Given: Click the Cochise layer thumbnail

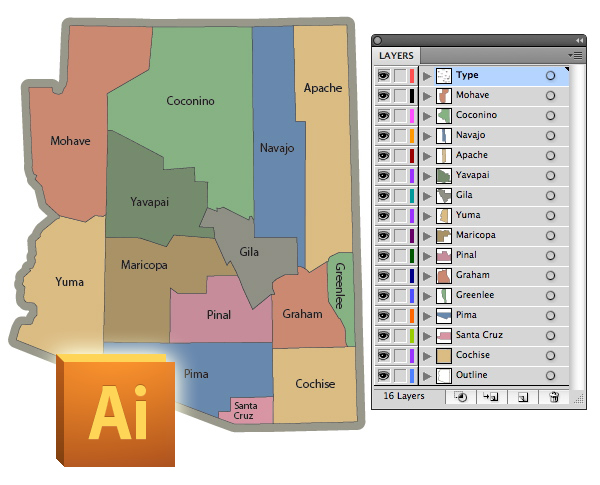Looking at the screenshot, I should (x=444, y=356).
